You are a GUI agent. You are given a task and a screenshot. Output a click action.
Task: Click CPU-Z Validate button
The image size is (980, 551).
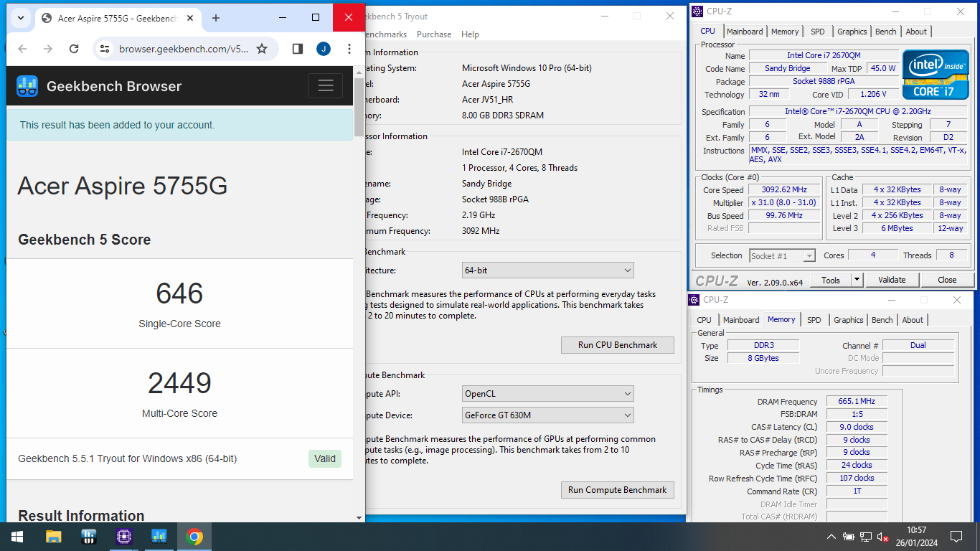coord(892,280)
